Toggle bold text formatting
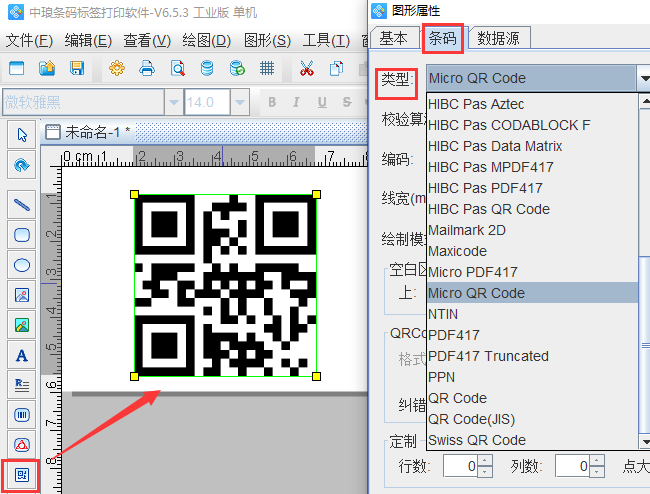The image size is (650, 494). [271, 102]
